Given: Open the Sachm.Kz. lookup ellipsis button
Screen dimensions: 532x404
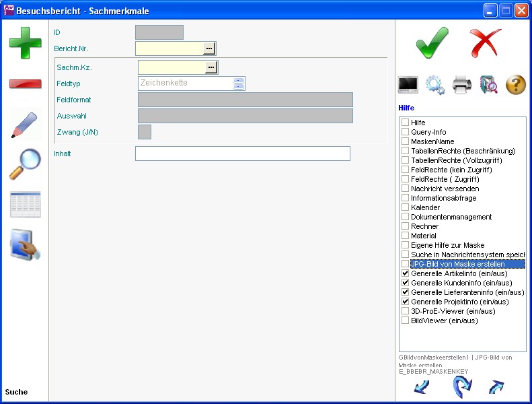Looking at the screenshot, I should click(211, 67).
